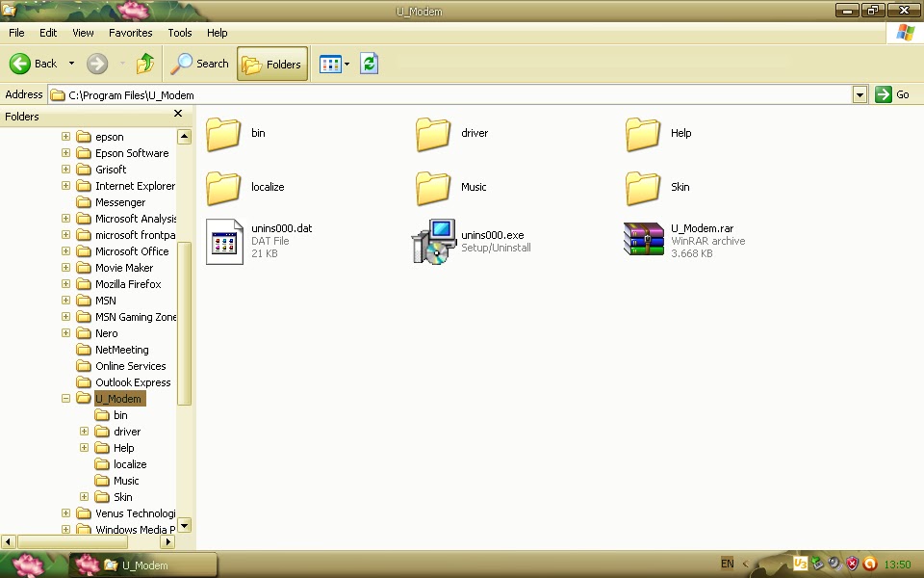Select Internet Explorer in the folder tree
Viewport: 924px width, 578px height.
coord(135,186)
